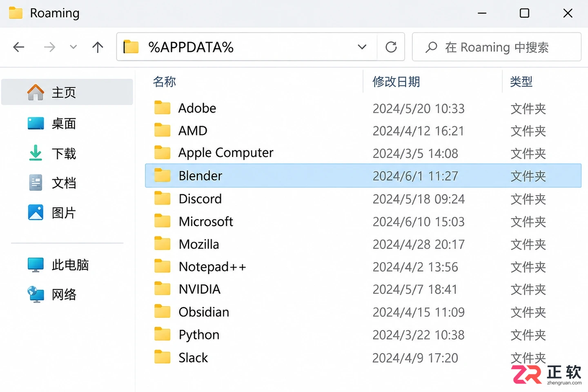Sort by the 类型 column header
This screenshot has width=588, height=392.
[521, 82]
